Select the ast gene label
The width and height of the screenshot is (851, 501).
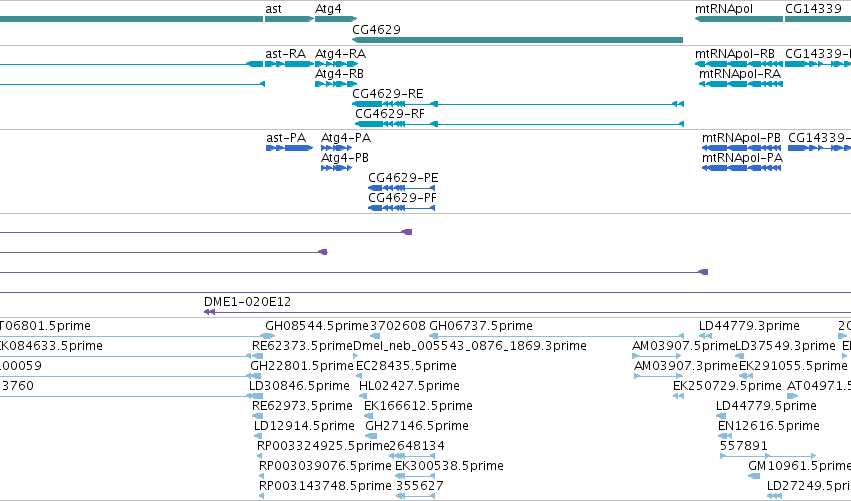click(273, 9)
